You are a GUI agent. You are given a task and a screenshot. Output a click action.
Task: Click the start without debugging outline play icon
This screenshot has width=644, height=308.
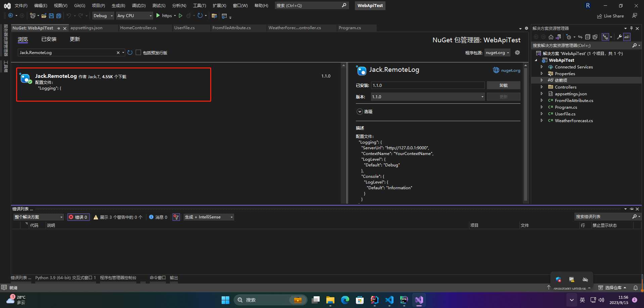181,15
